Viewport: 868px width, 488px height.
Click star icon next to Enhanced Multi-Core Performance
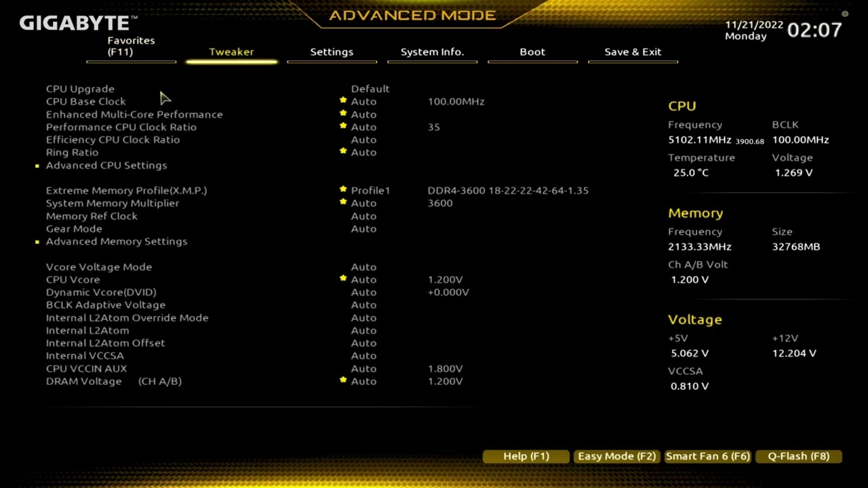point(343,113)
